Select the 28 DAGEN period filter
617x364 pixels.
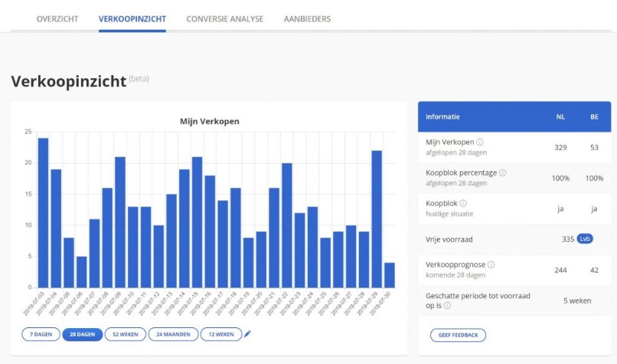click(82, 334)
